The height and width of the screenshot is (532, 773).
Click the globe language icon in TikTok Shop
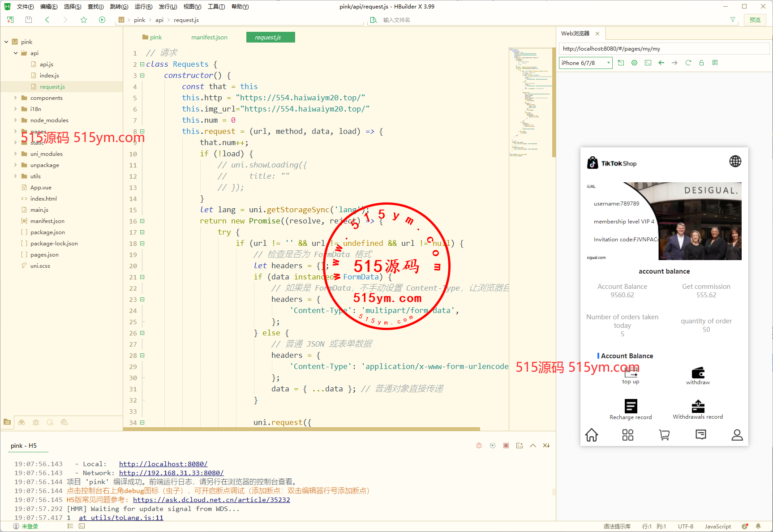pyautogui.click(x=735, y=161)
